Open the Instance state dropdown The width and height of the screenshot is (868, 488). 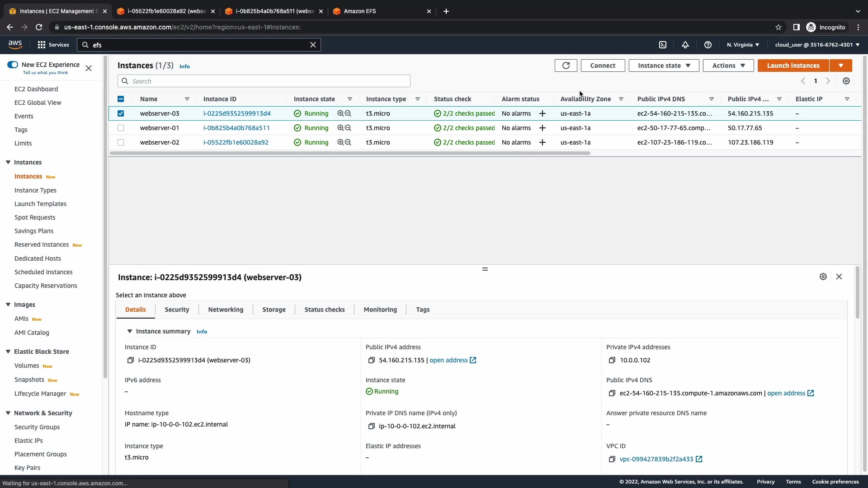pyautogui.click(x=664, y=66)
